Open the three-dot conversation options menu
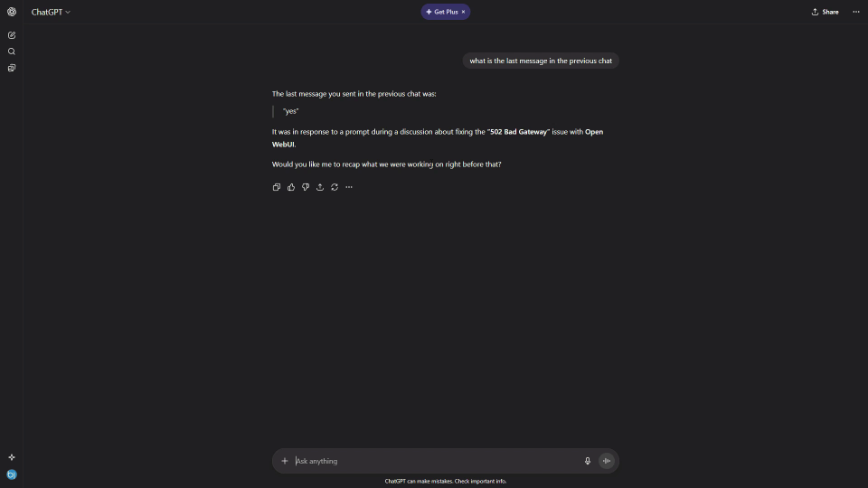Image resolution: width=868 pixels, height=488 pixels. pyautogui.click(x=856, y=12)
